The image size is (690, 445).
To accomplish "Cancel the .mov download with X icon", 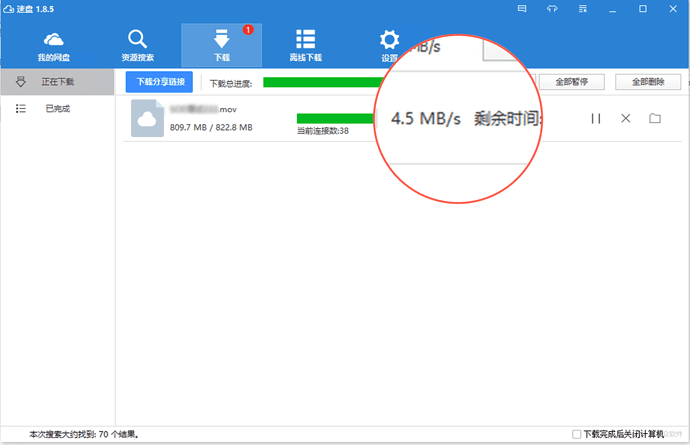I will (626, 119).
